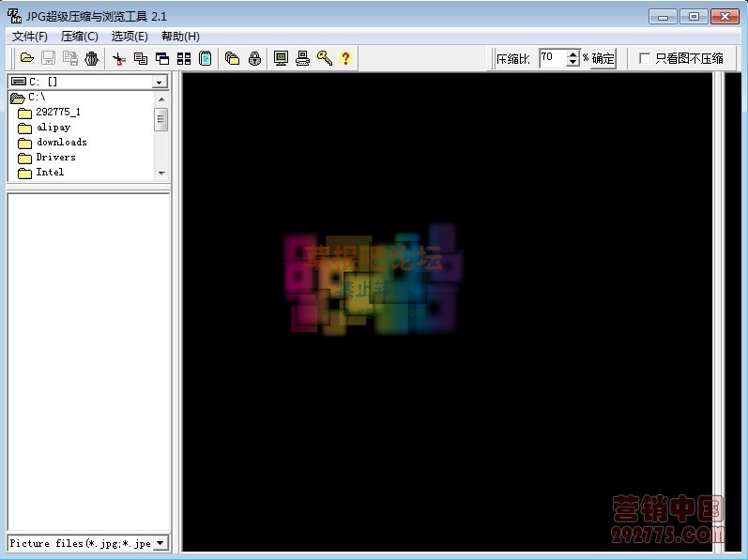Enable the 只看图不压缩 checkbox
The width and height of the screenshot is (748, 560).
pyautogui.click(x=645, y=58)
